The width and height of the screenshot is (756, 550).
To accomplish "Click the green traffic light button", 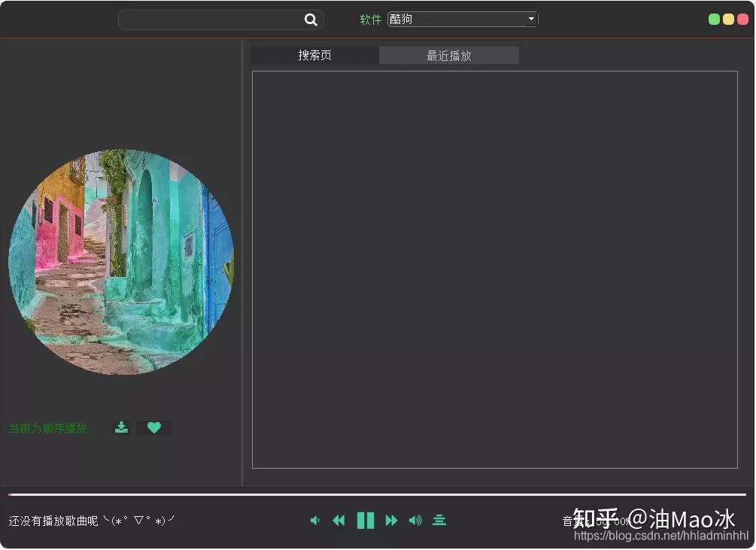I will pyautogui.click(x=712, y=18).
